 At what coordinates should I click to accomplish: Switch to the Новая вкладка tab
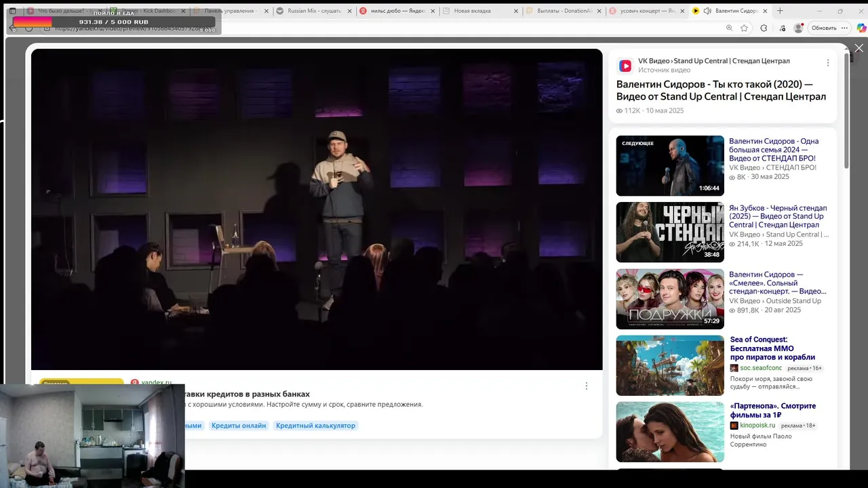pyautogui.click(x=479, y=11)
